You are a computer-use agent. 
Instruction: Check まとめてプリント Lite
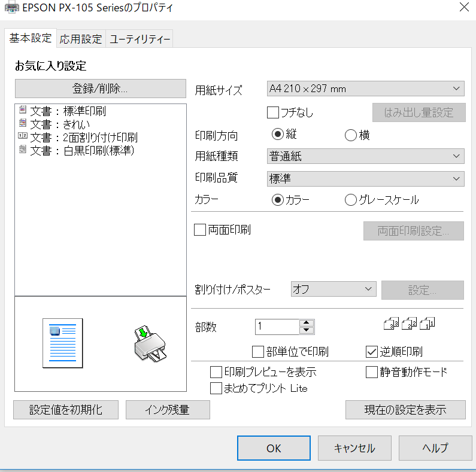216,388
